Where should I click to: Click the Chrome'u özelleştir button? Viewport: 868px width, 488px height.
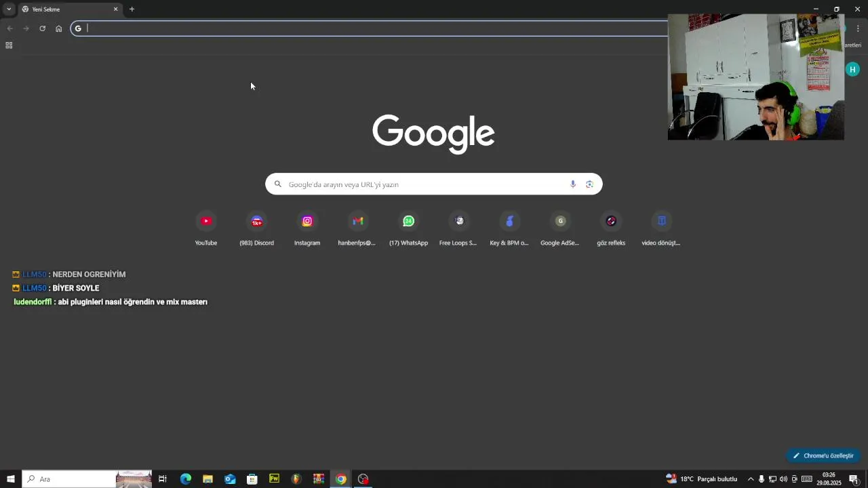click(823, 455)
